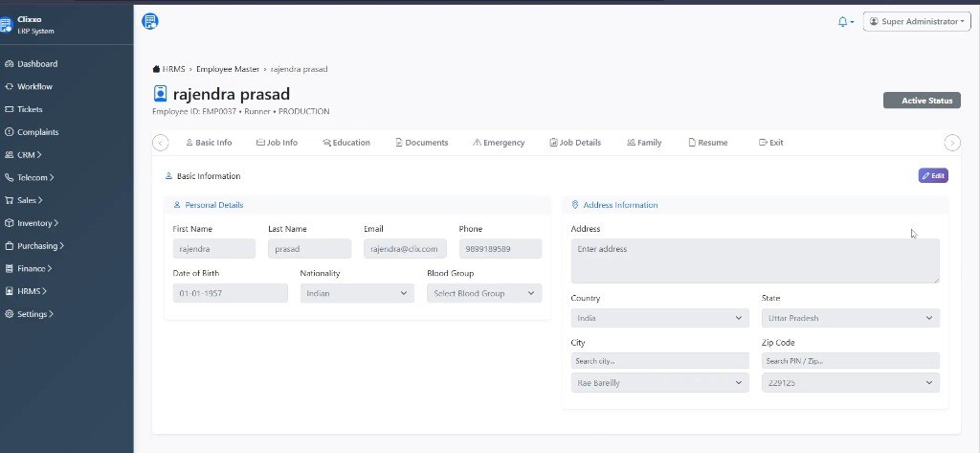The height and width of the screenshot is (453, 980).
Task: Click the employee badge icon beside name
Action: (161, 94)
